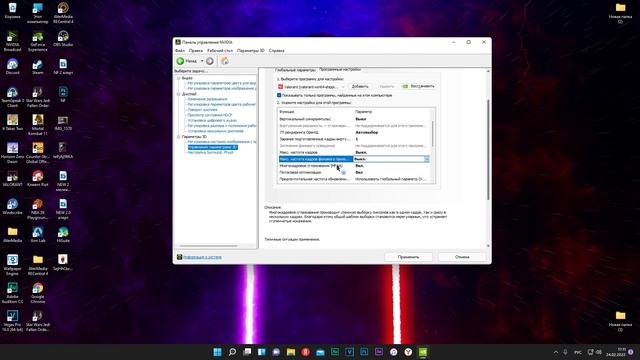Click the NVIDIA Control Panel taskbar icon
The image size is (640, 360).
[423, 352]
